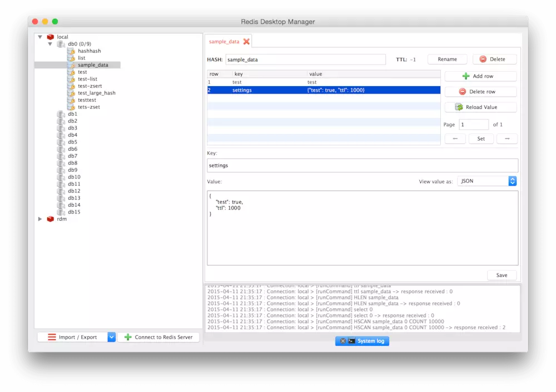This screenshot has width=556, height=392.
Task: Click the Rename button
Action: (x=447, y=59)
